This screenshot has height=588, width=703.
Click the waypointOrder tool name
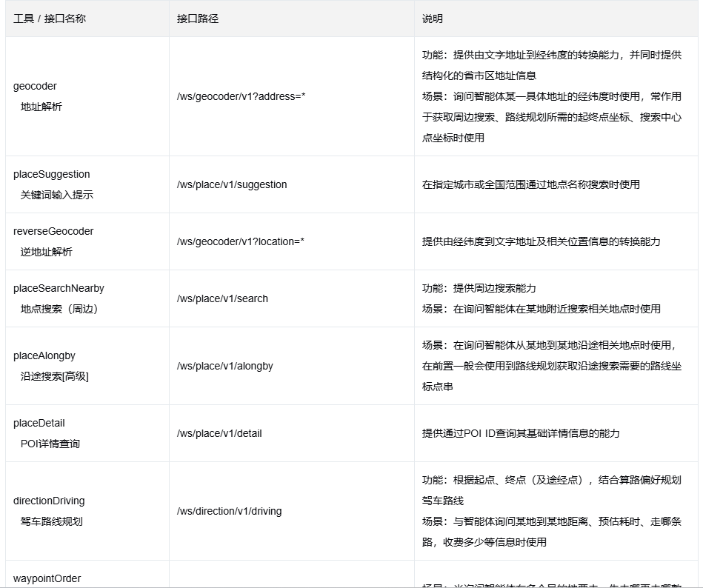(47, 578)
